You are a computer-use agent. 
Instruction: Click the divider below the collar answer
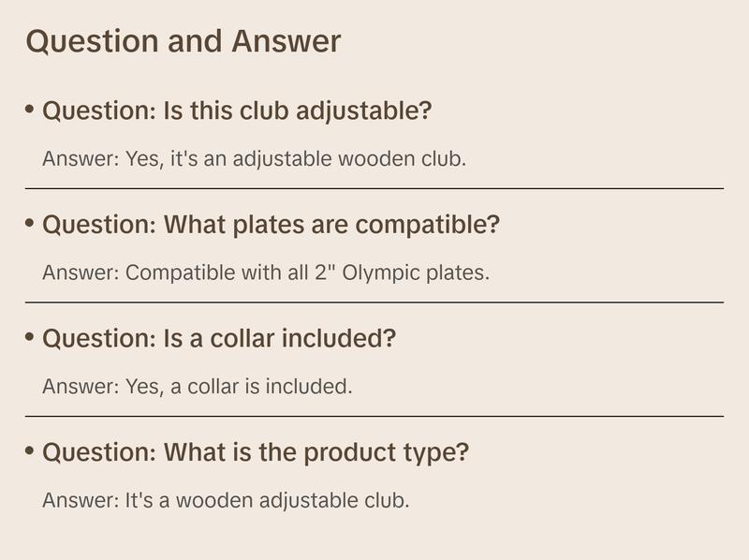374,416
